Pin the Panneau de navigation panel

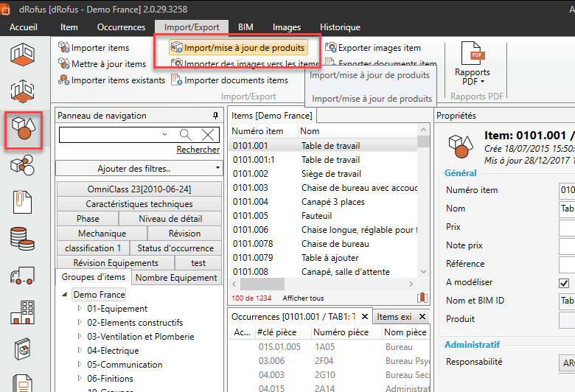[x=215, y=116]
